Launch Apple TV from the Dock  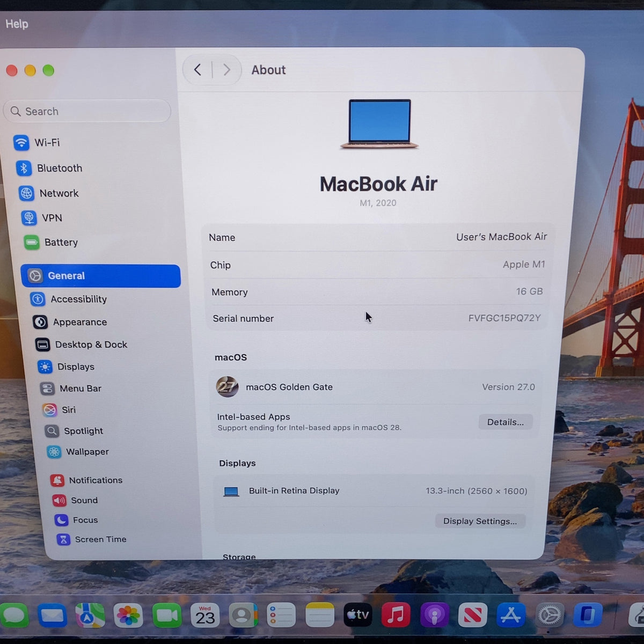[358, 616]
